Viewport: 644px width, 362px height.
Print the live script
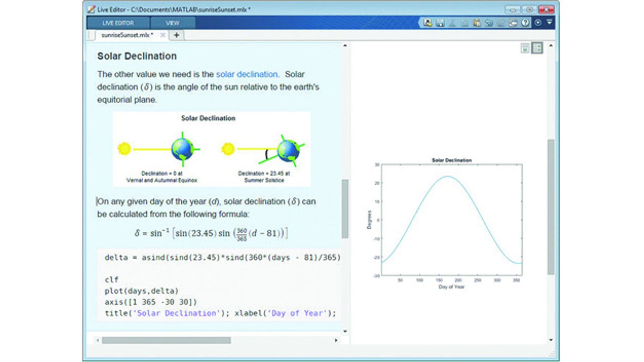click(513, 23)
